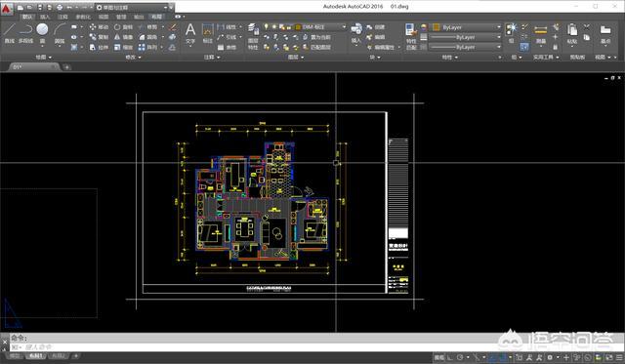Insert a Table (表格)
Image resolution: width=625 pixels, height=364 pixels.
[227, 47]
